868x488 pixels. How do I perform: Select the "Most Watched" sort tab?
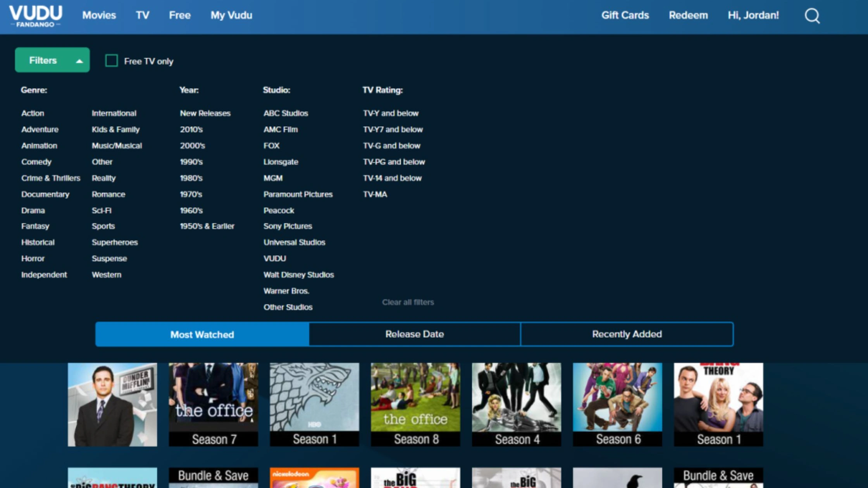[x=202, y=334]
